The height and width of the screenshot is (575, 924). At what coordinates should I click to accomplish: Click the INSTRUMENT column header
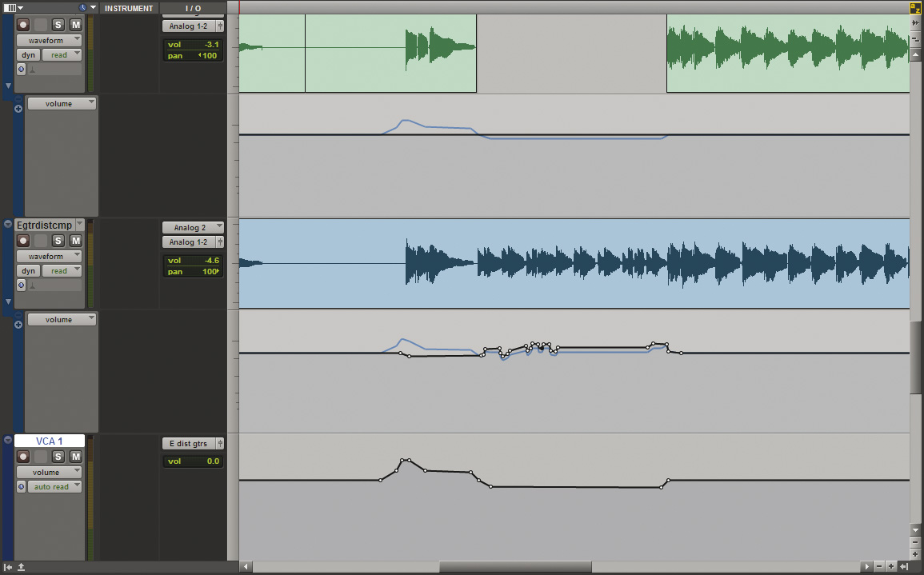click(129, 8)
